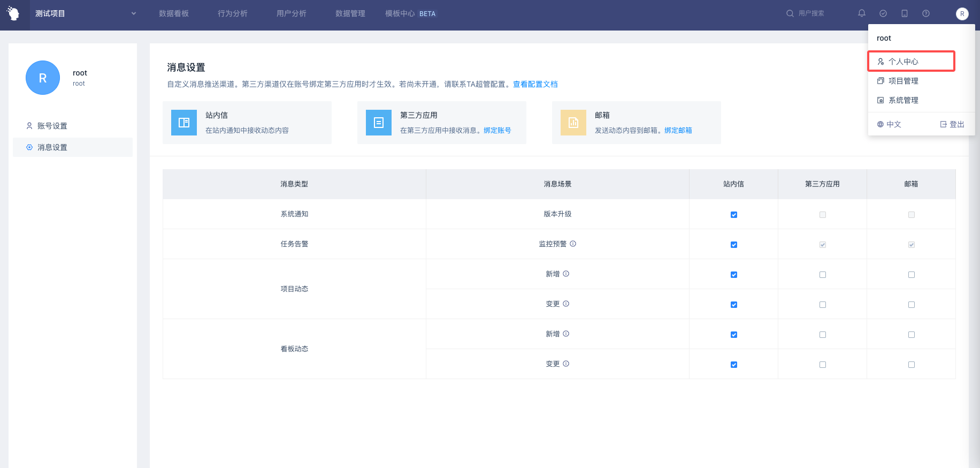The width and height of the screenshot is (980, 468).
Task: Click the notification bell icon
Action: pos(861,13)
